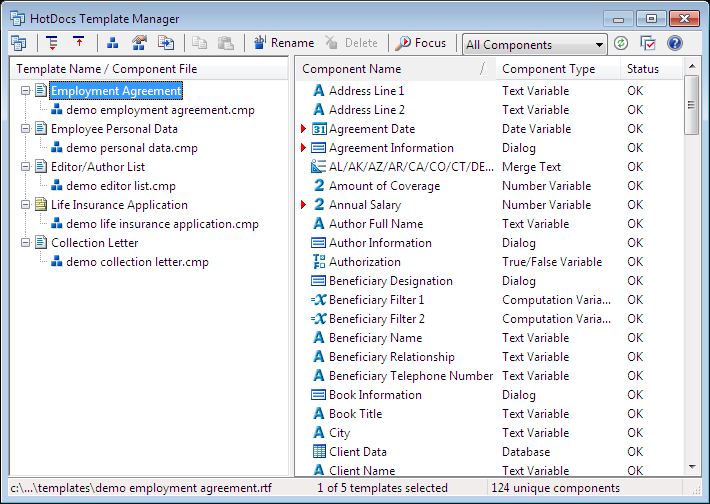Collapse the Collection Letter node
Image resolution: width=710 pixels, height=504 pixels.
click(x=26, y=243)
